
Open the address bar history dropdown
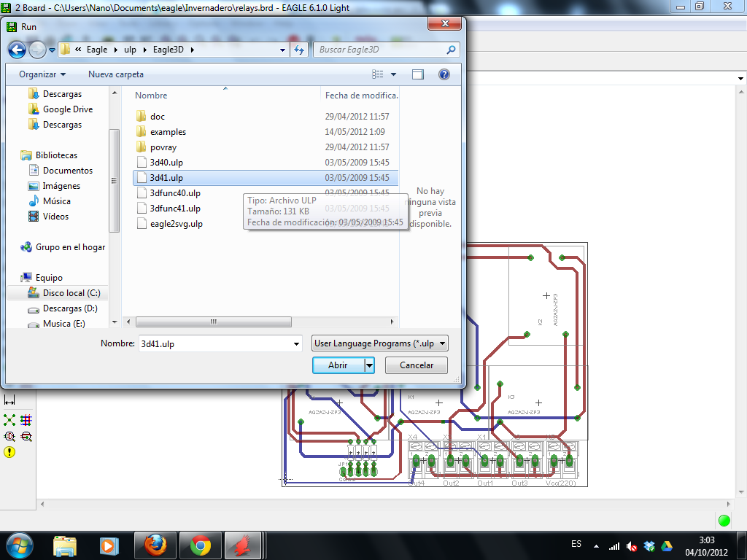click(x=282, y=50)
